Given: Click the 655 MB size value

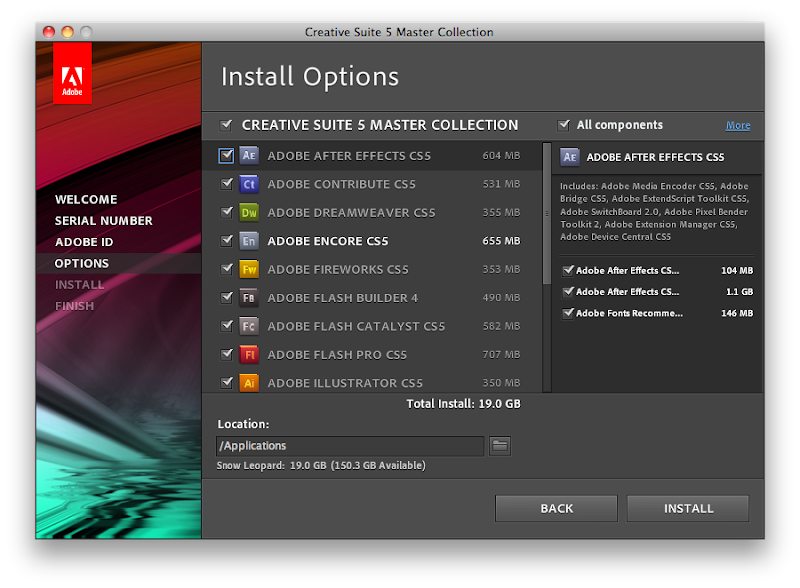Looking at the screenshot, I should pyautogui.click(x=502, y=241).
